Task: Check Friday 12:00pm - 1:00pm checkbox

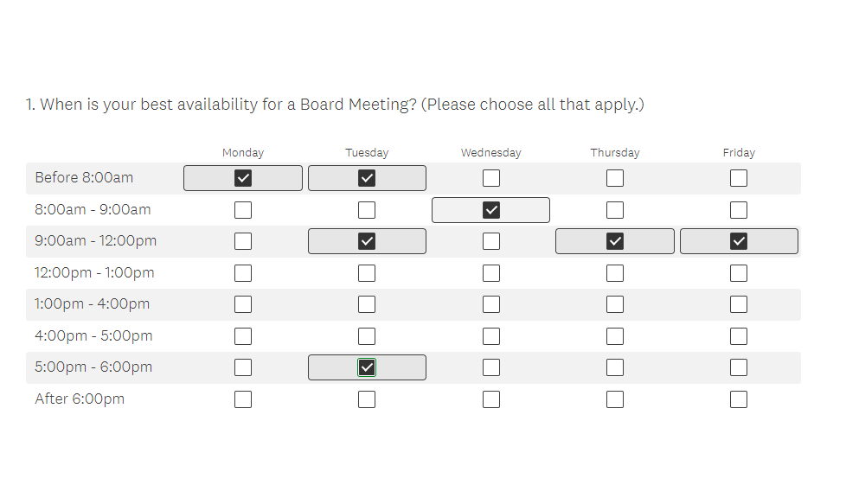Action: 739,273
